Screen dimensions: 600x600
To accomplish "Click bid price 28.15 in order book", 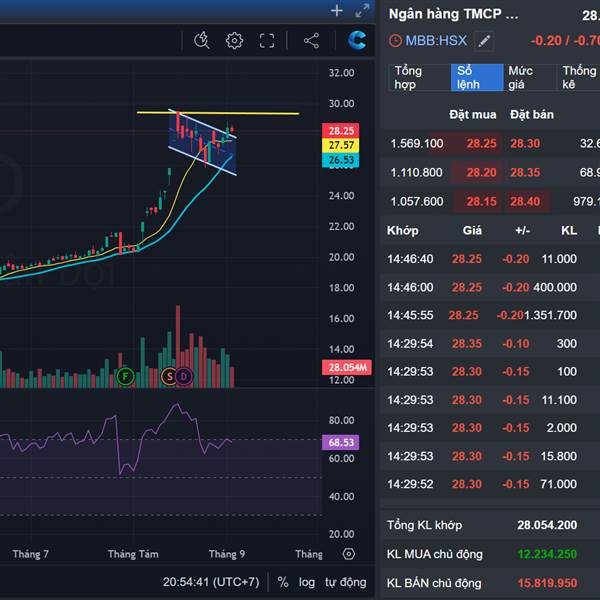I will point(481,202).
